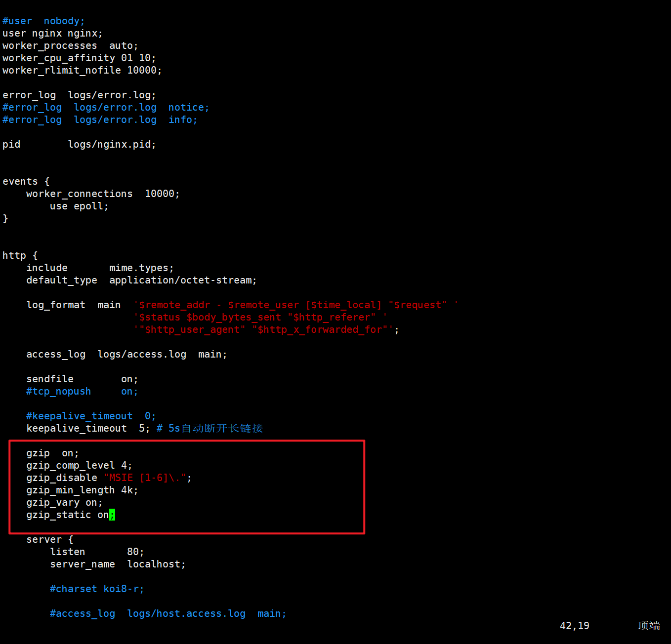
Task: Click the vim cursor position '42,19'
Action: pos(575,626)
